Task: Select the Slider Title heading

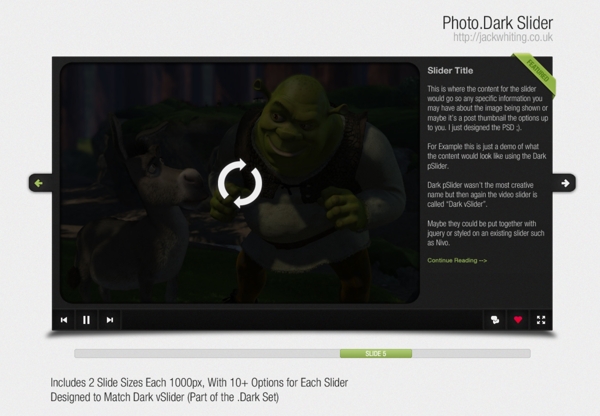Action: click(450, 70)
